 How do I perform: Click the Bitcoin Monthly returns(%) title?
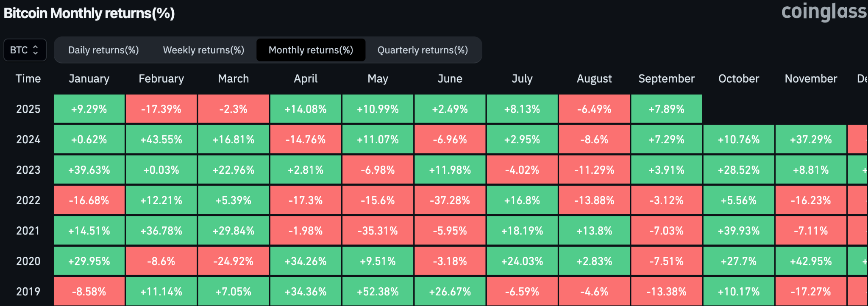click(89, 13)
